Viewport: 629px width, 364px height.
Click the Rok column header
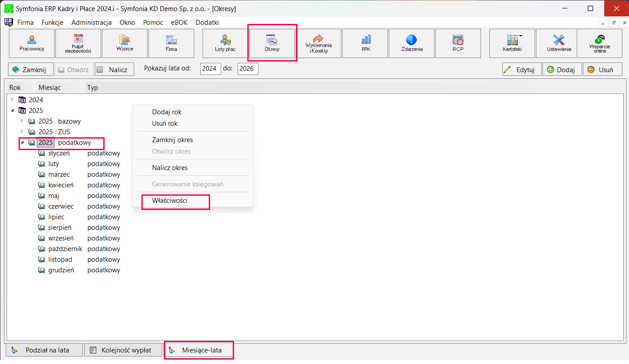(15, 88)
